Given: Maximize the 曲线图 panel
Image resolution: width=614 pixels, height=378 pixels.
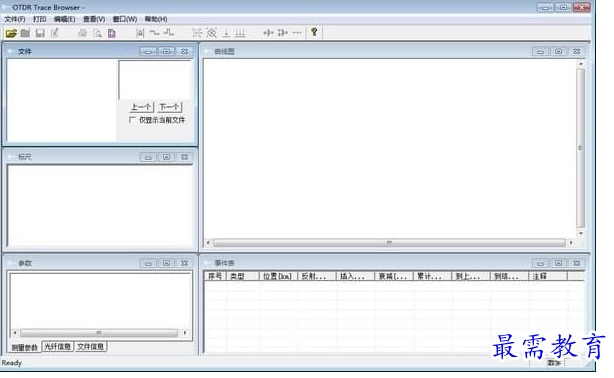Looking at the screenshot, I should 559,51.
